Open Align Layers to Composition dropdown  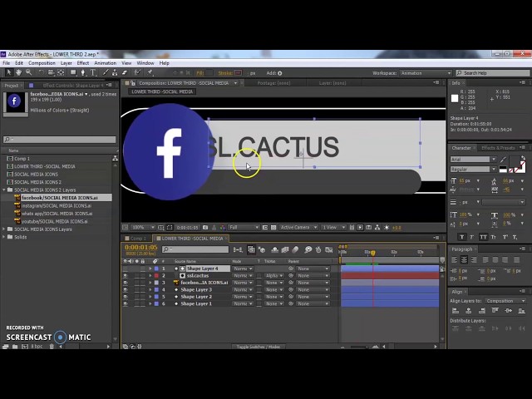[x=505, y=301]
